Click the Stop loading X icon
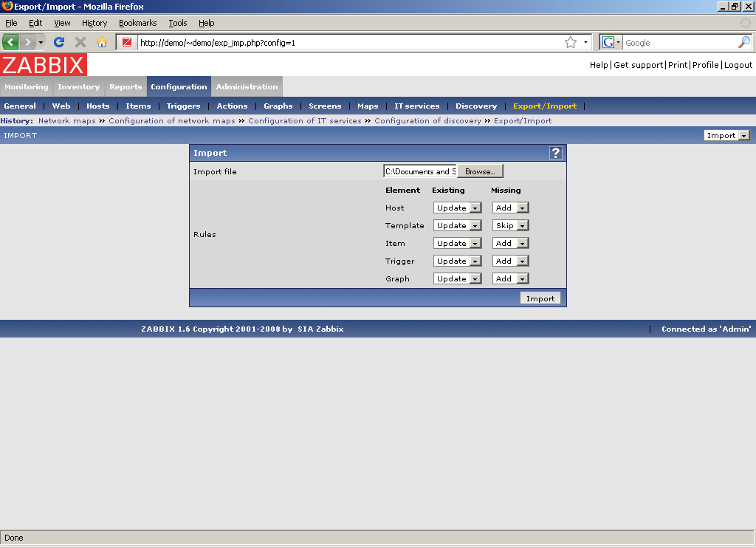Screen dimensions: 756x548 [x=80, y=42]
